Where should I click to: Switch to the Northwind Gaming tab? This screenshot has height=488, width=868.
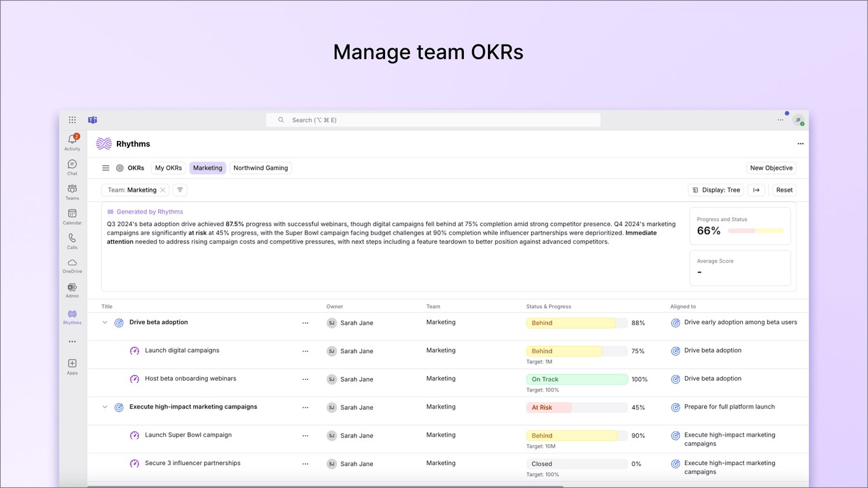coord(261,168)
